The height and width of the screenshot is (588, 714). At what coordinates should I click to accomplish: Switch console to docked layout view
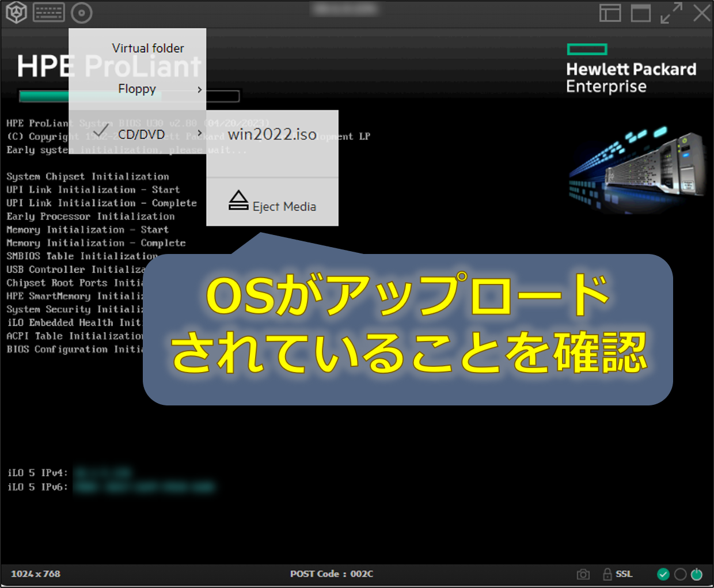click(610, 13)
